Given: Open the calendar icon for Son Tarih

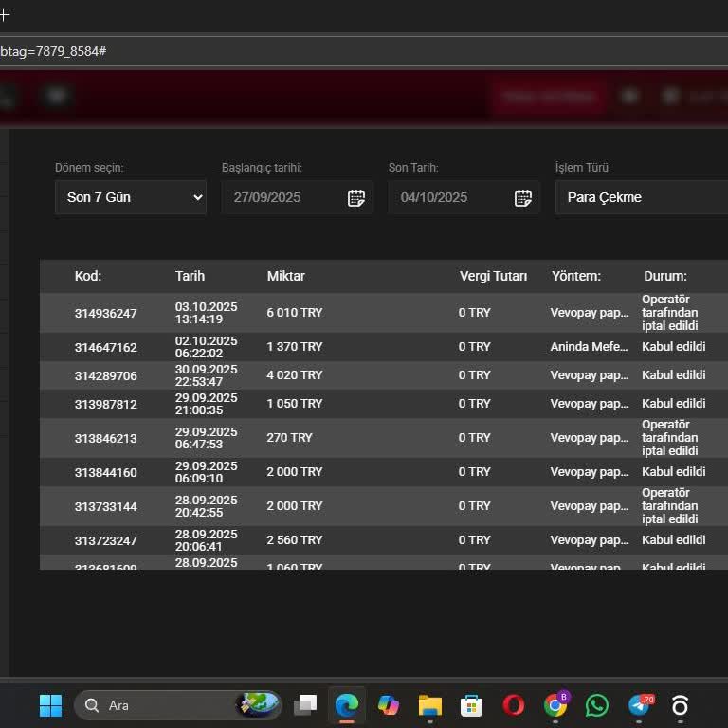Looking at the screenshot, I should (x=523, y=198).
